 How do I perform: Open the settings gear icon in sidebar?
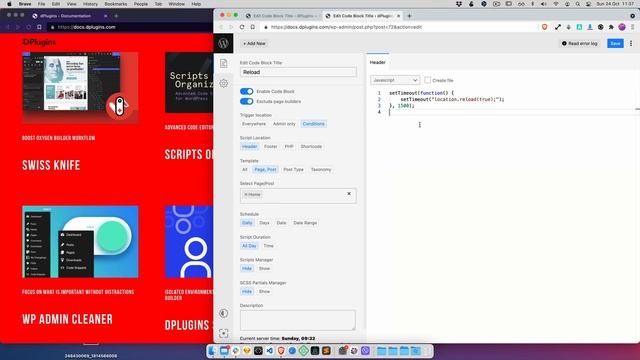pyautogui.click(x=224, y=83)
